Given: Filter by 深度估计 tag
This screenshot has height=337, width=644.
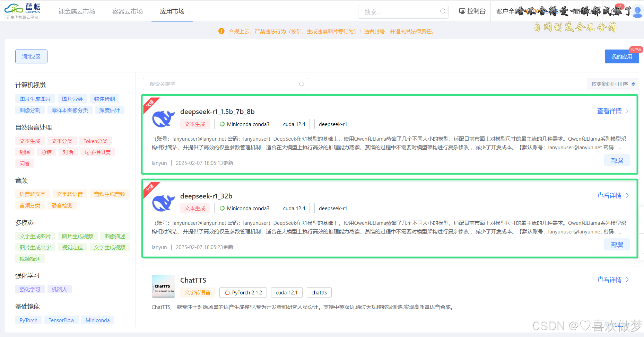Looking at the screenshot, I should coord(110,110).
